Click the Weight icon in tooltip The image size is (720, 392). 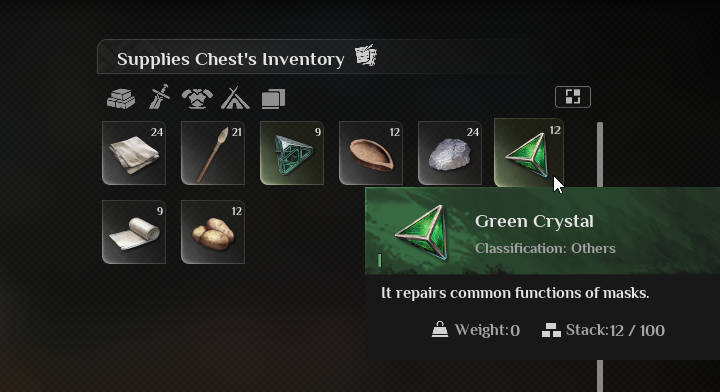click(x=439, y=330)
